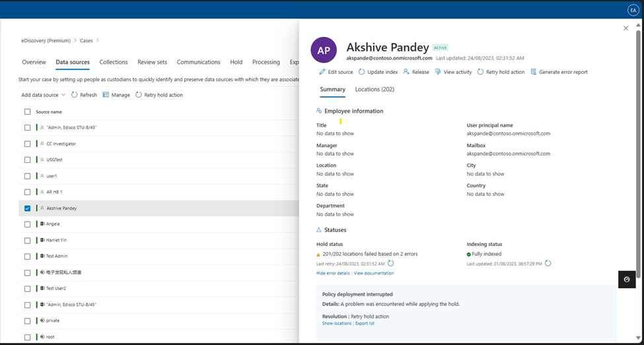
Task: Click the chevron after Cases breadcrumb
Action: point(97,40)
